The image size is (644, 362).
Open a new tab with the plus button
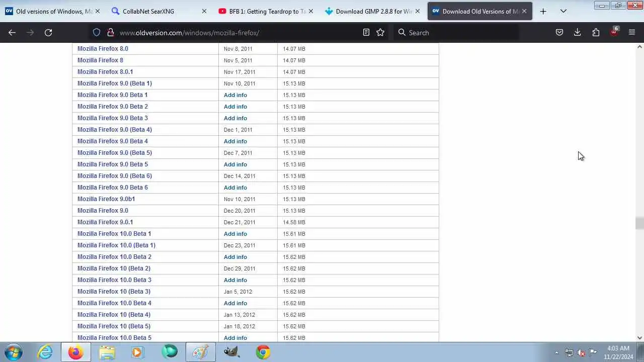click(543, 11)
